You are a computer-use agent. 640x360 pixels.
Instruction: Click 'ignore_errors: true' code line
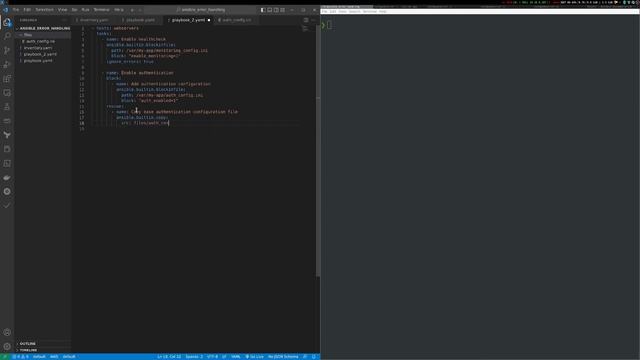point(130,62)
